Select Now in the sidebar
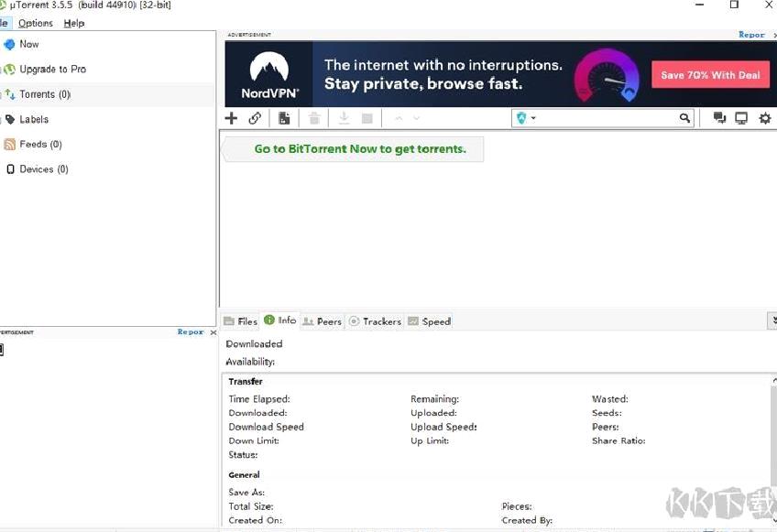 click(x=28, y=44)
